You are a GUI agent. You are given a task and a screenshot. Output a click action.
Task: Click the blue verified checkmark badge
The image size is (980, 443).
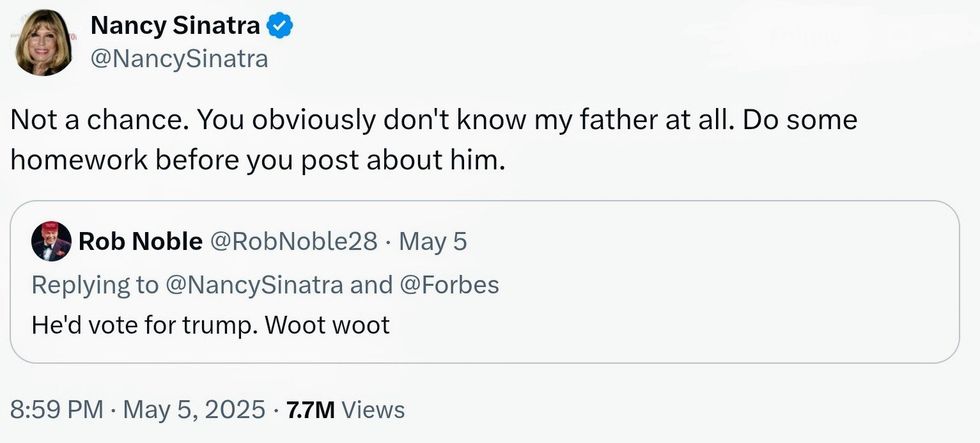click(287, 26)
